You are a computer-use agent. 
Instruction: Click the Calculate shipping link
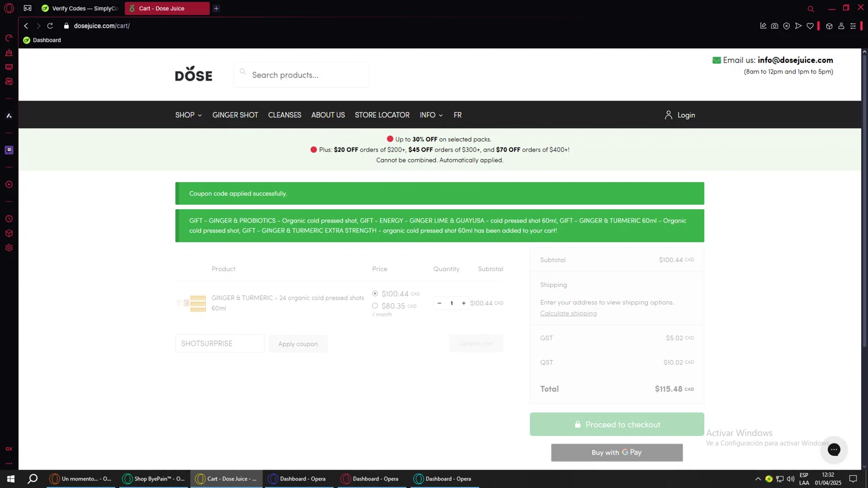click(568, 313)
